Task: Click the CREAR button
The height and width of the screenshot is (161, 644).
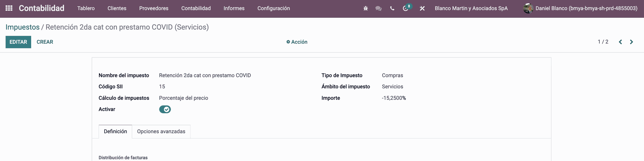Action: click(x=45, y=42)
